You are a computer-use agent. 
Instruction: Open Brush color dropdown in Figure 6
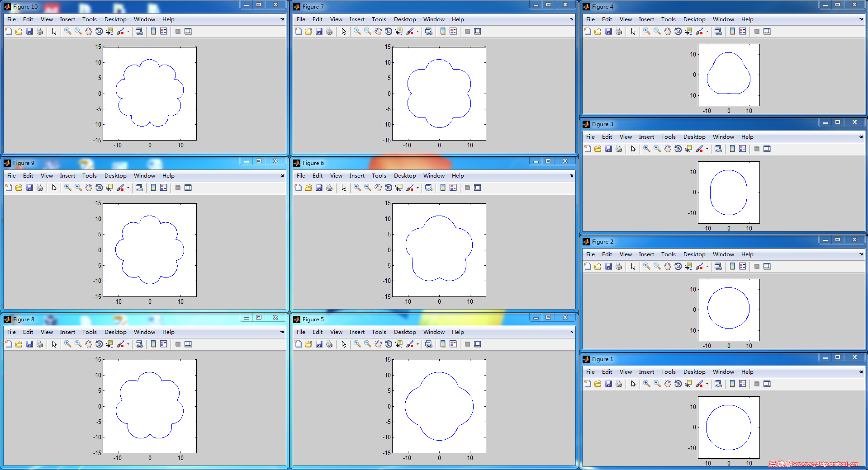417,188
